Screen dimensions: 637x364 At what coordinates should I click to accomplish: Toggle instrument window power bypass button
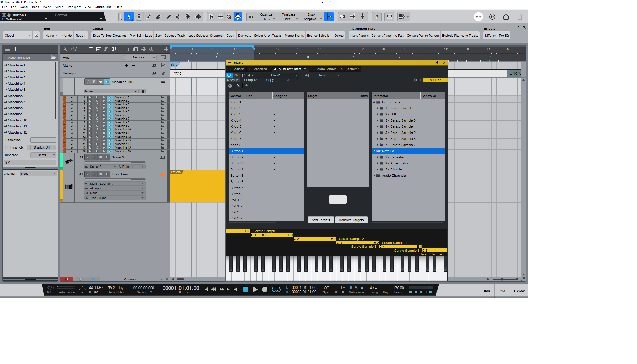(x=229, y=75)
